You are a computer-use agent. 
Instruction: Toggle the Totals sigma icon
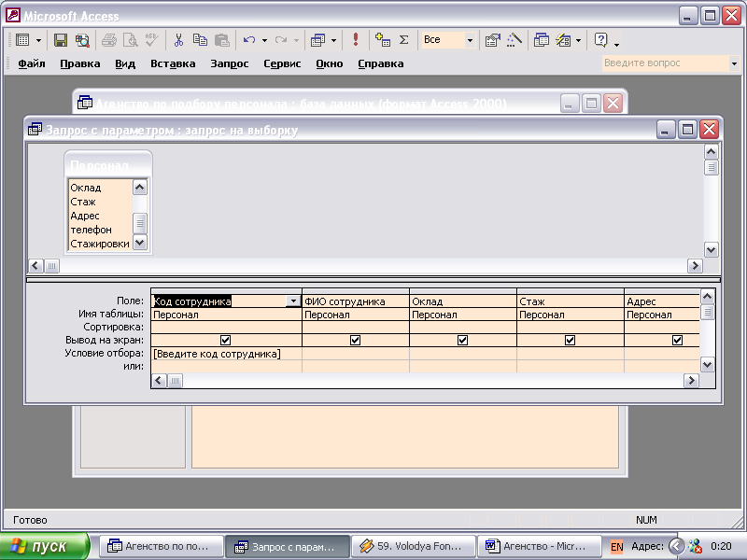tap(403, 40)
